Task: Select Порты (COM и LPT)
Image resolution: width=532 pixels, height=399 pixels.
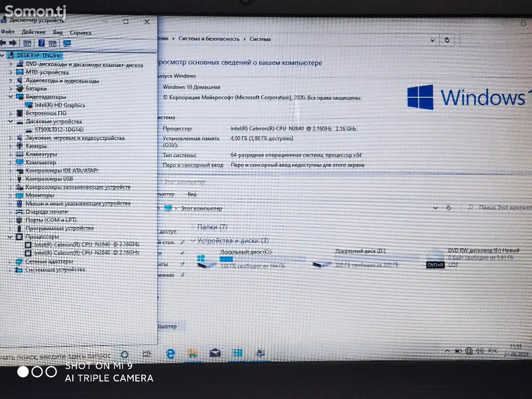Action: click(51, 220)
